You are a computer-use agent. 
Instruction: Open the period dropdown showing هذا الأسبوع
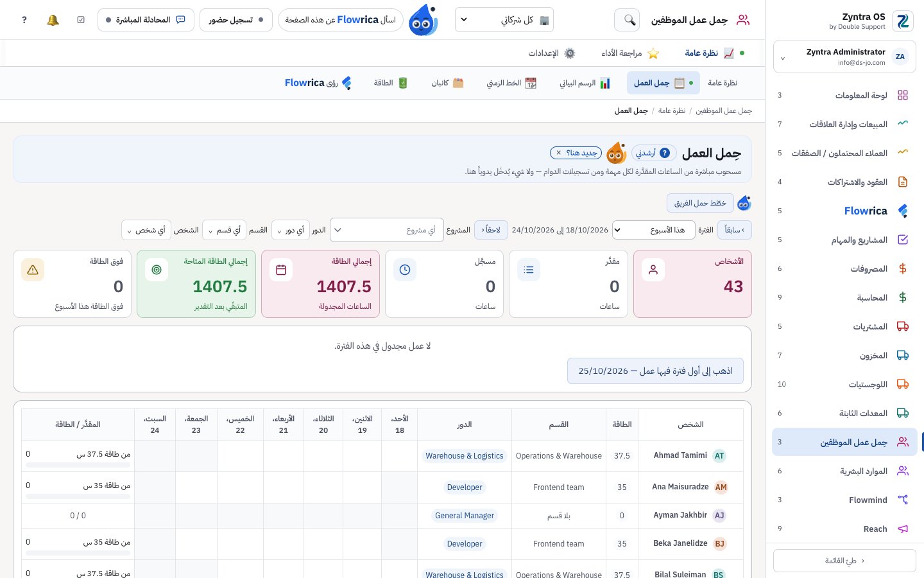pyautogui.click(x=654, y=230)
